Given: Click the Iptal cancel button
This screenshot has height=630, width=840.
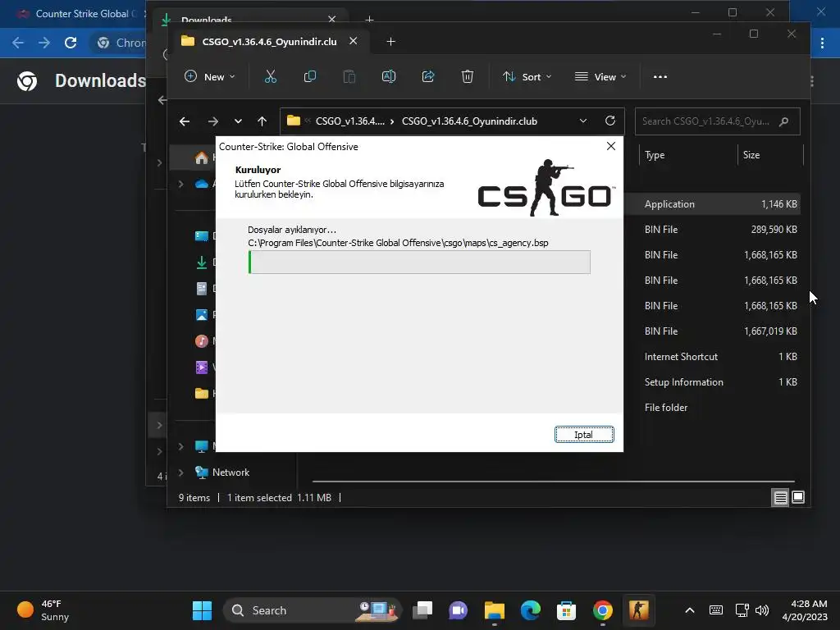Looking at the screenshot, I should (584, 435).
